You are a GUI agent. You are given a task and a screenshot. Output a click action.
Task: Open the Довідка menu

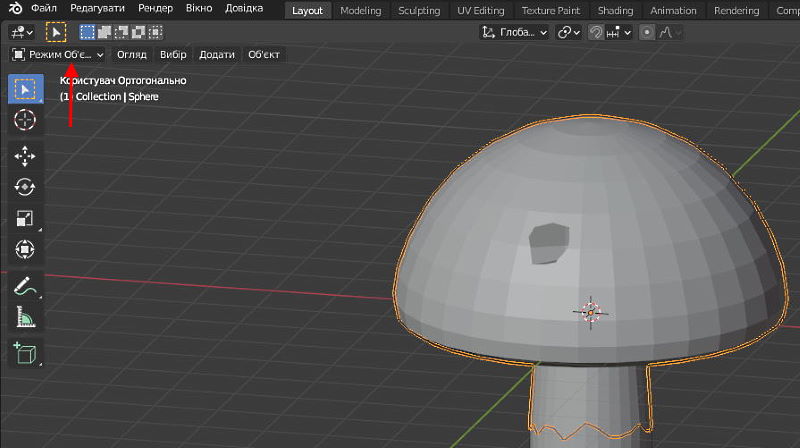(244, 9)
